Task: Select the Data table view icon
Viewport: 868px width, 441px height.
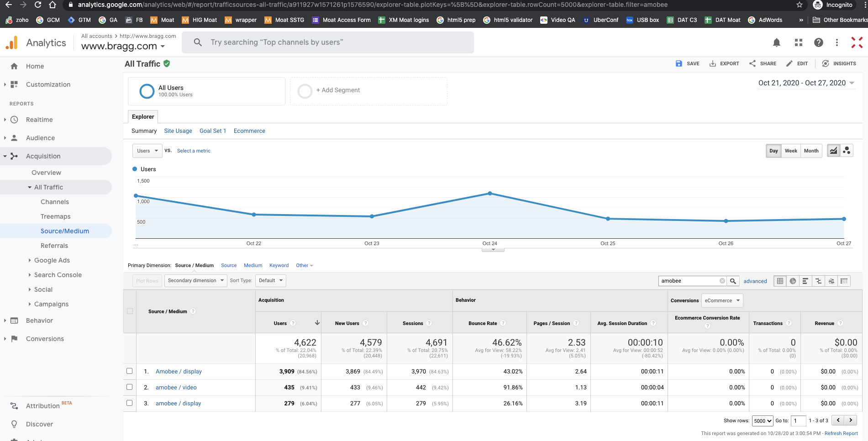Action: click(x=780, y=281)
